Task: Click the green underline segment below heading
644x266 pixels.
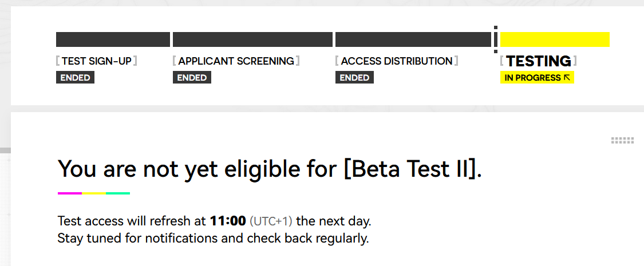Action: pos(118,193)
